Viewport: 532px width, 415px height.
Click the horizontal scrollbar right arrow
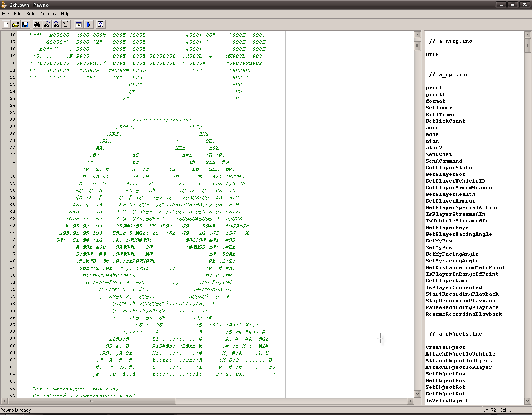coord(410,401)
